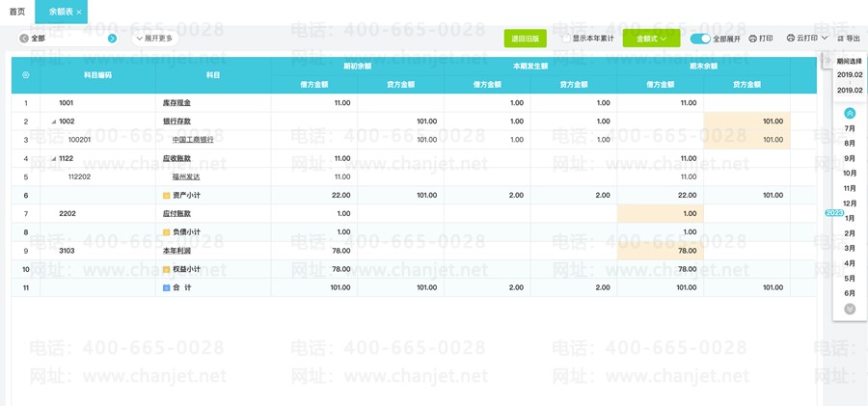Switch to the 首页 tab
Viewport: 868px width, 406px height.
[17, 12]
